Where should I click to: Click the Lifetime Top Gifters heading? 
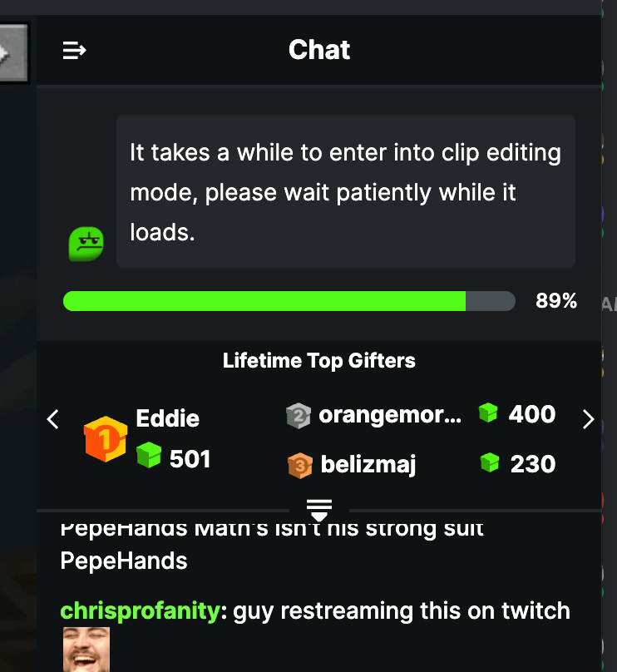(319, 361)
